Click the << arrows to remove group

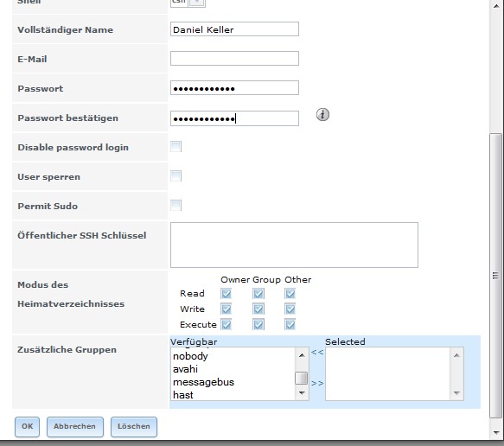[317, 352]
